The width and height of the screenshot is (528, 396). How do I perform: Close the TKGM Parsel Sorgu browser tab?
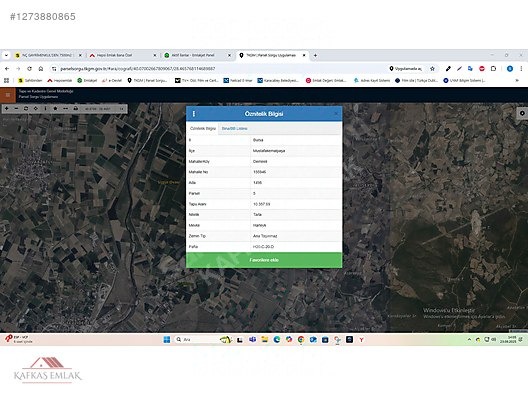click(304, 55)
